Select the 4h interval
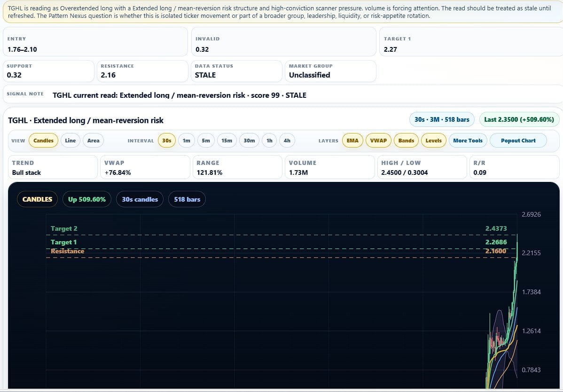This screenshot has width=563, height=392. 287,141
